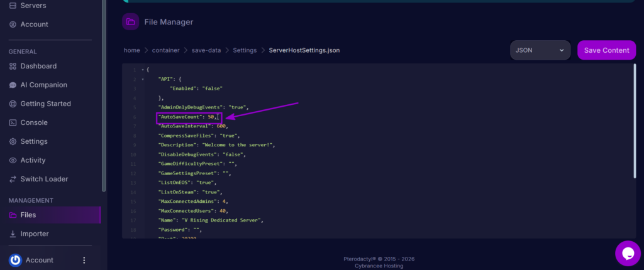Click line number 6 in gutter
This screenshot has height=270, width=644.
(134, 117)
